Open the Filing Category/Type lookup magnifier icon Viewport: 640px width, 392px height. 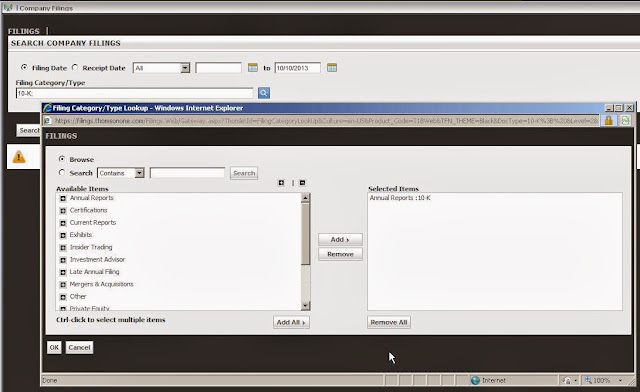[x=264, y=93]
